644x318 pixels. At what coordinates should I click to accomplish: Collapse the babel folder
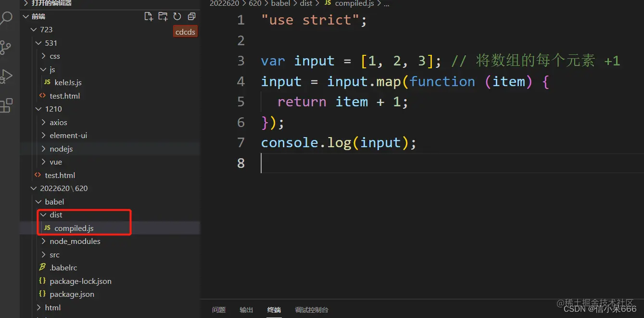[x=54, y=202]
